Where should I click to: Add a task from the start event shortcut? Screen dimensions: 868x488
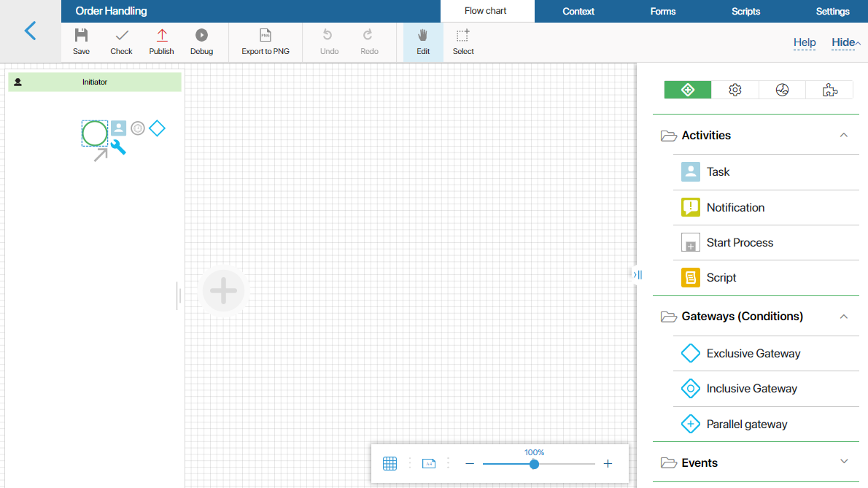click(118, 128)
